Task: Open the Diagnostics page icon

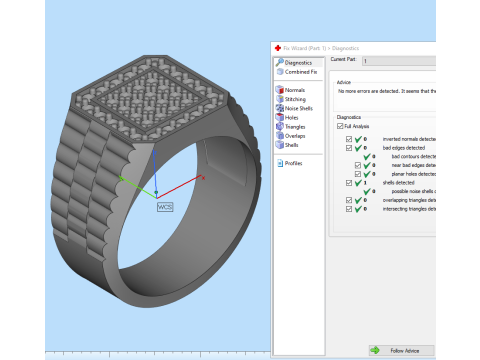Action: coord(280,62)
